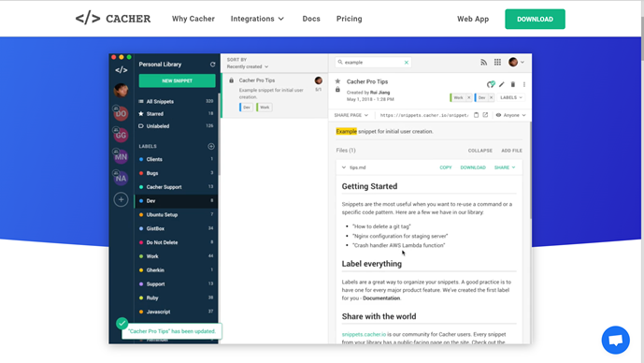644x363 pixels.
Task: Open the RSS feed icon
Action: coord(483,62)
